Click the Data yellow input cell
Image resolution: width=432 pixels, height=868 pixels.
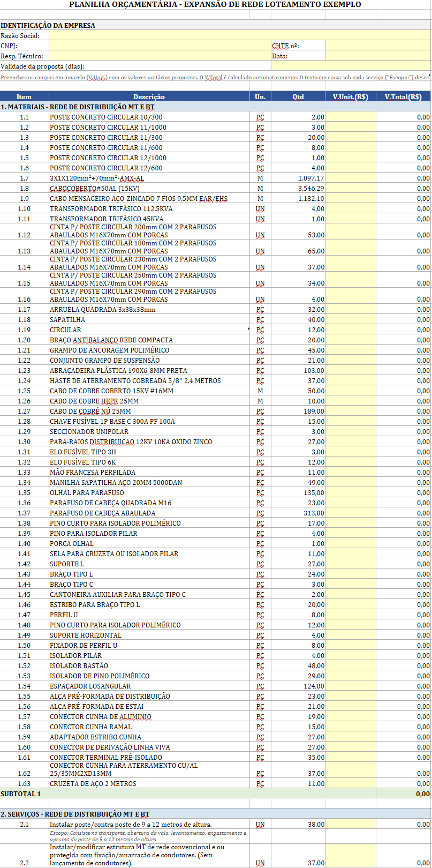click(378, 56)
